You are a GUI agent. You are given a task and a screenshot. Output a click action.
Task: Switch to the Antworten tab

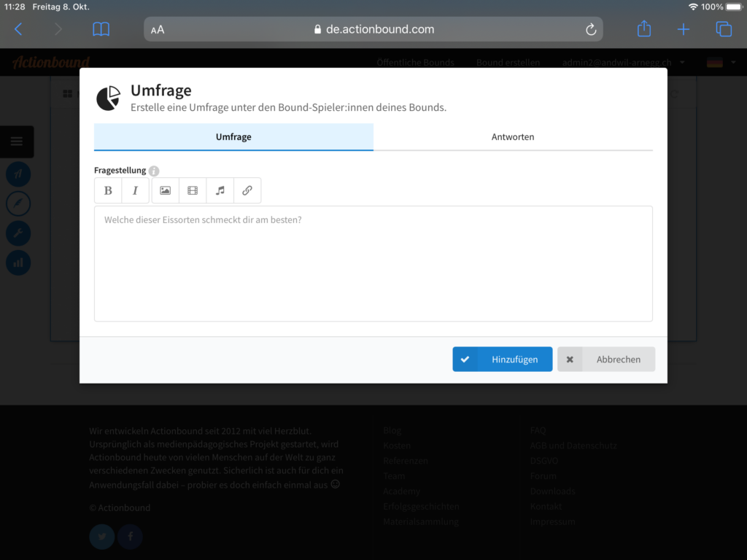512,137
